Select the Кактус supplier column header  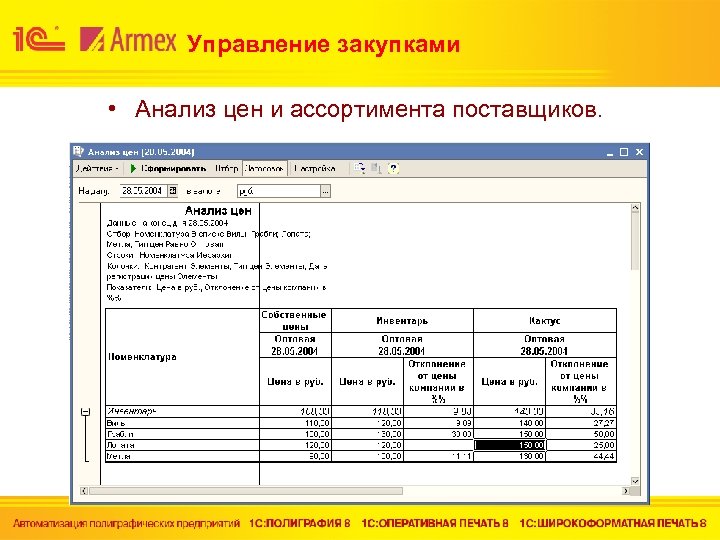(x=545, y=321)
